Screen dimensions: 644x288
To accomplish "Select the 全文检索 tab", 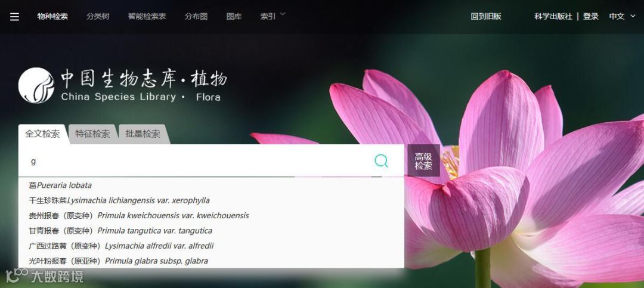I will click(x=42, y=134).
